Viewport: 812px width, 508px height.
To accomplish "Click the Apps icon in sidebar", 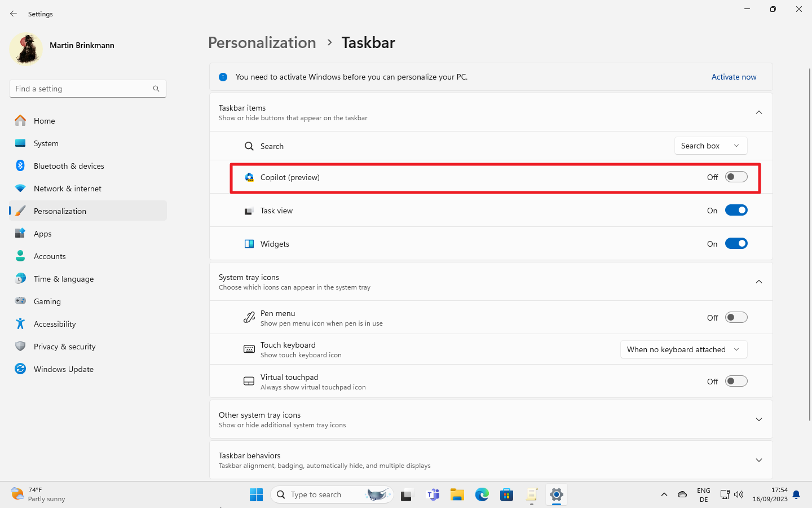I will click(20, 234).
